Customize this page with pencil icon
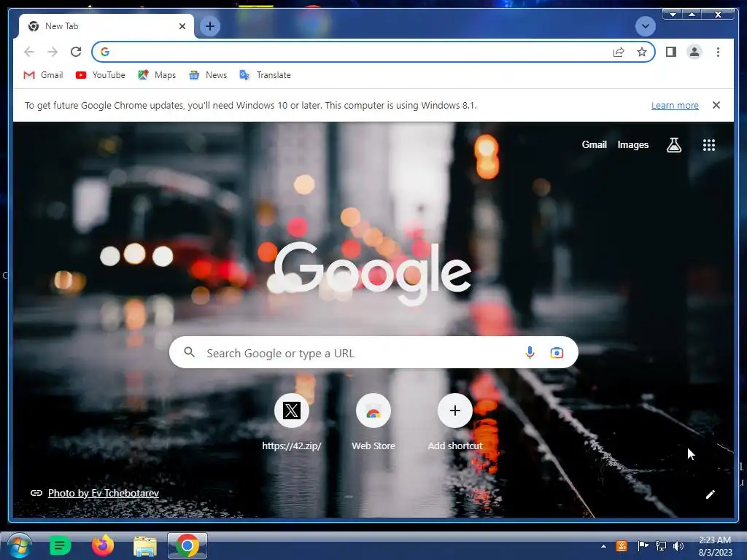The height and width of the screenshot is (560, 747). click(x=710, y=494)
